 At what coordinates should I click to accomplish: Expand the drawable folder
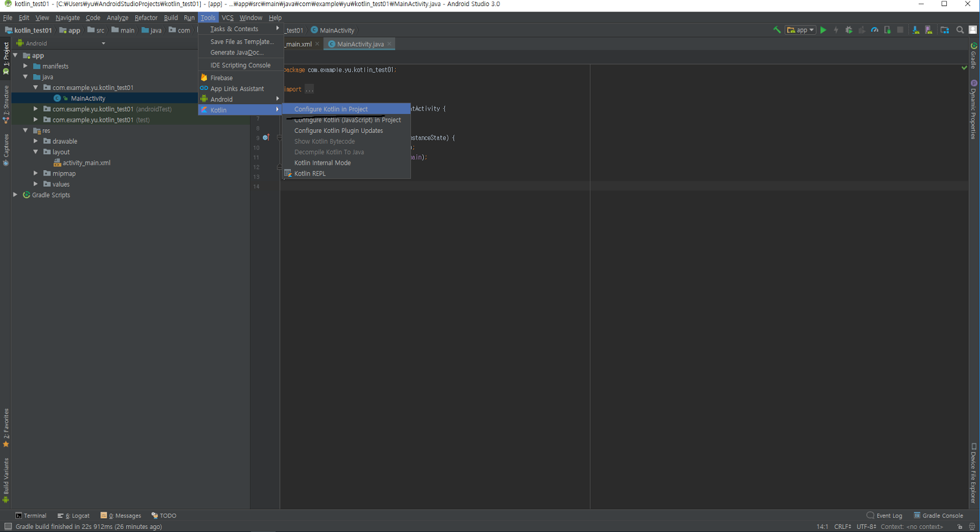point(36,141)
